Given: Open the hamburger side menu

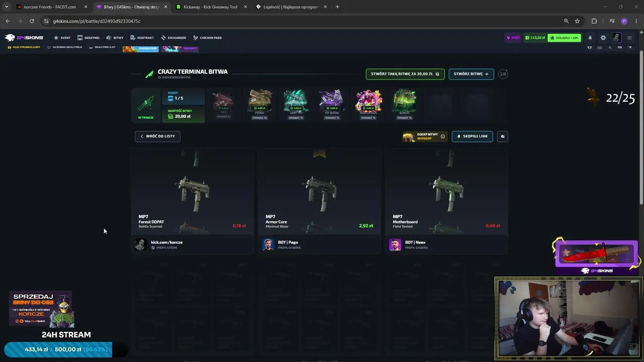Looking at the screenshot, I should (x=629, y=38).
